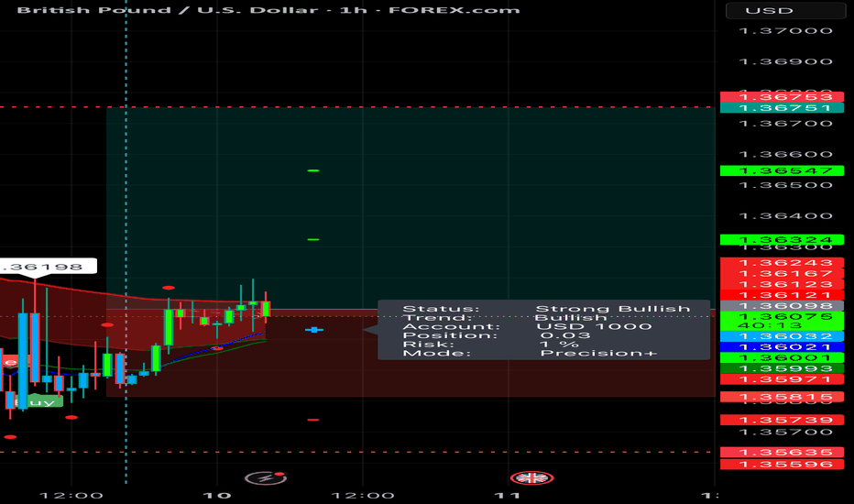Click the USD currency button
Image resolution: width=854 pixels, height=504 pixels.
click(784, 10)
